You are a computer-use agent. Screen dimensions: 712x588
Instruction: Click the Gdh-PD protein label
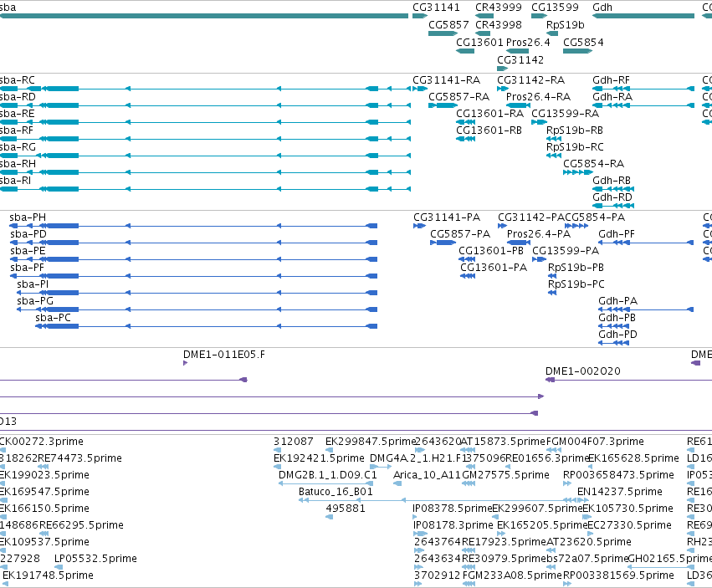tap(617, 335)
